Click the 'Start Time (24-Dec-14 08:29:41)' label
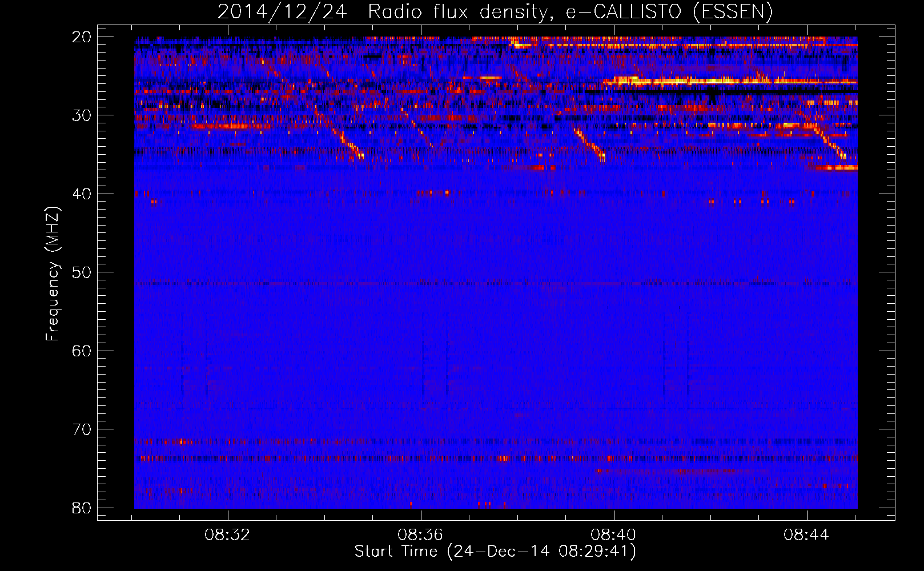The width and height of the screenshot is (924, 571). coord(495,552)
